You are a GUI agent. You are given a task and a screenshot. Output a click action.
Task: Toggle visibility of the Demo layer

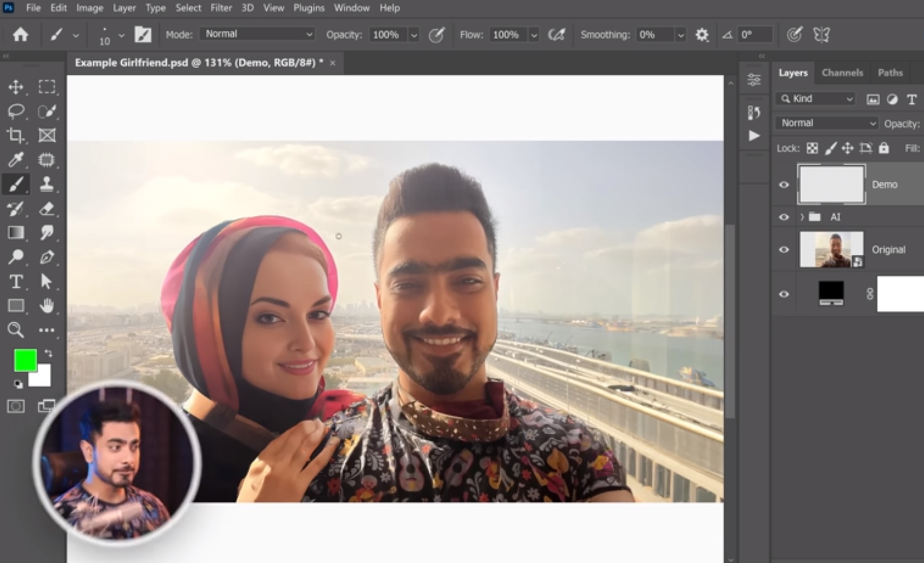coord(784,184)
